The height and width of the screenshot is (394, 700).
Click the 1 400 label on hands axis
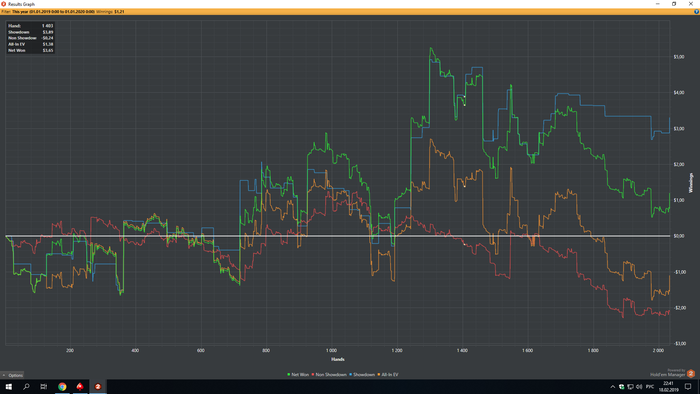tap(462, 351)
